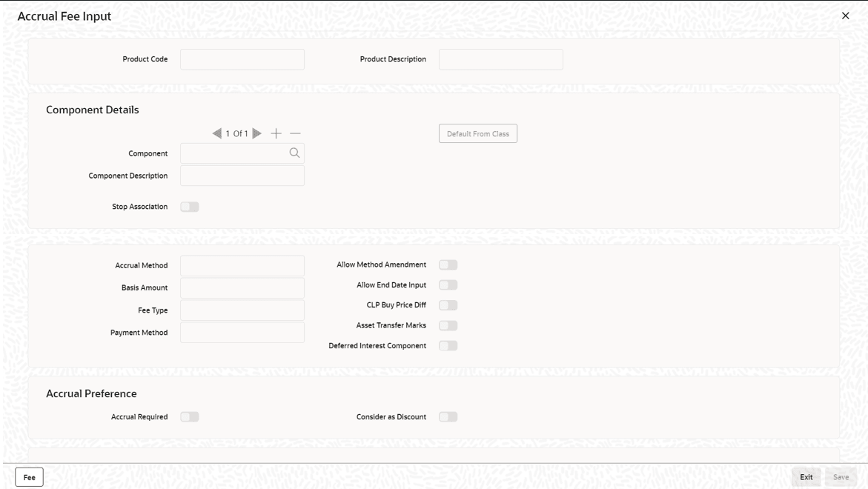Go to next component record arrow
Viewport: 868px width, 489px height.
tap(257, 133)
